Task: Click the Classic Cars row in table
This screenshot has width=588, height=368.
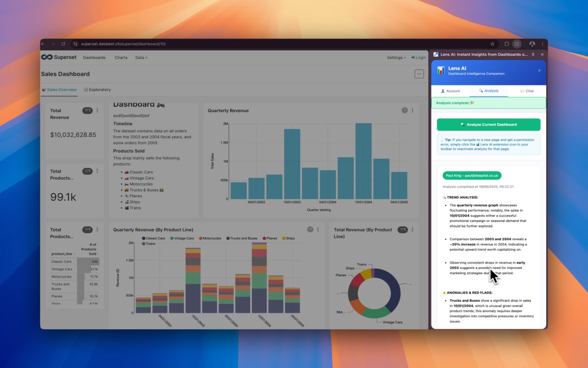Action: click(x=75, y=261)
